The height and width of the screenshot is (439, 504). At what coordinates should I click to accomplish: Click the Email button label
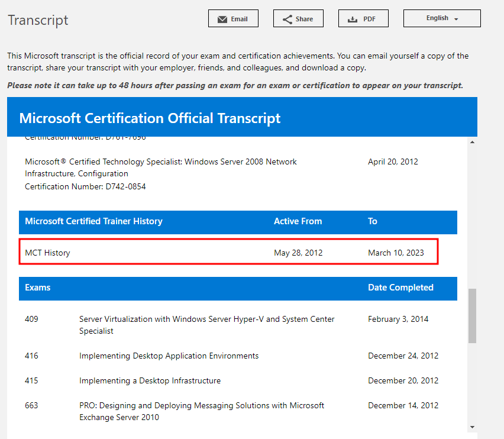(x=239, y=19)
